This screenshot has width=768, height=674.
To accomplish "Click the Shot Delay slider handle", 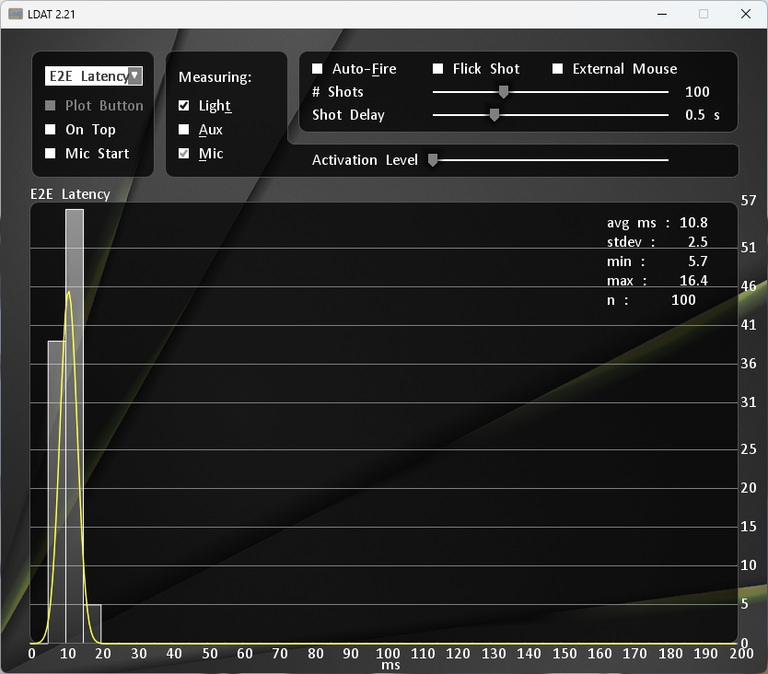I will pos(495,115).
